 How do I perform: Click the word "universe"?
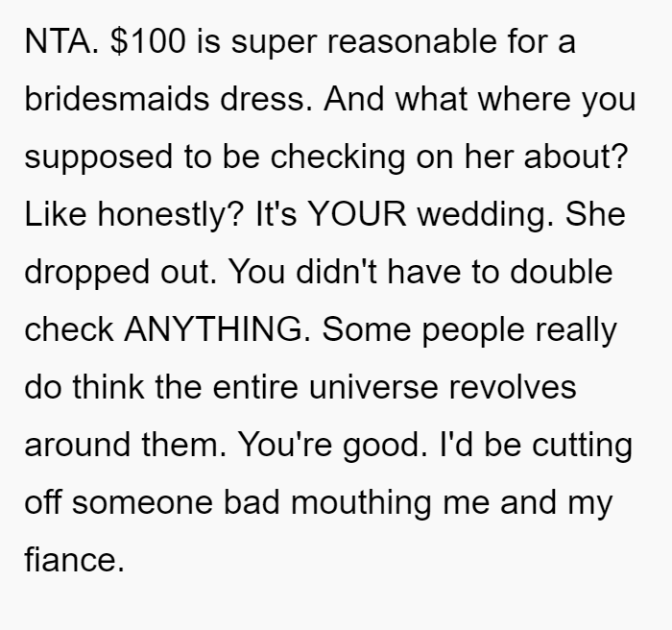(x=372, y=388)
